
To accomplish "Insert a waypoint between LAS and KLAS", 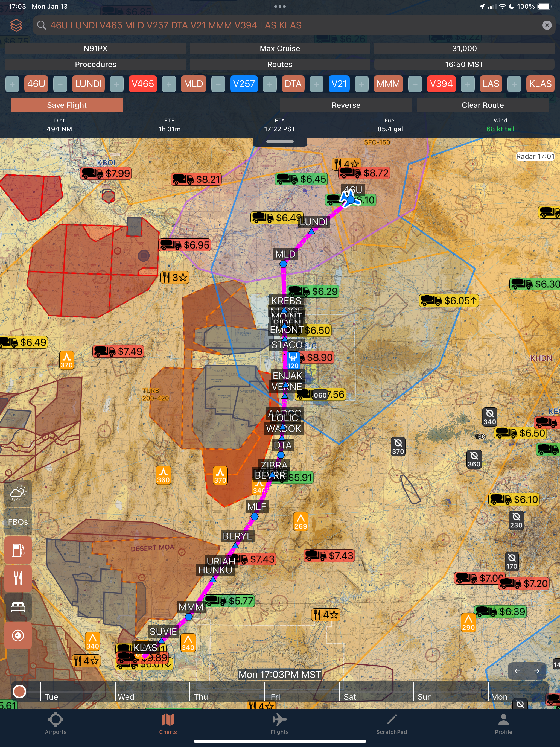I will [514, 84].
